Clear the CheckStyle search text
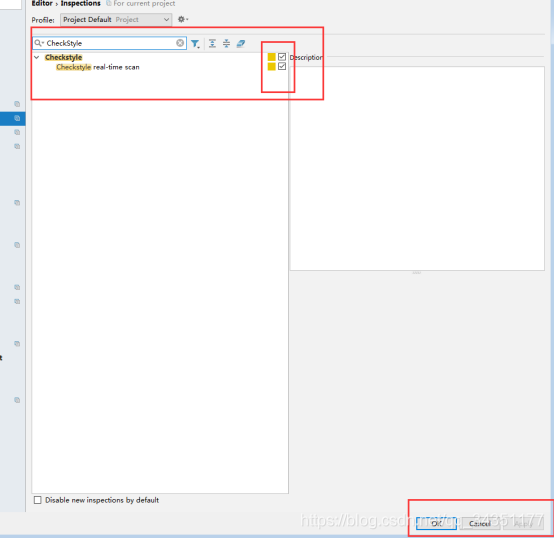 point(180,43)
